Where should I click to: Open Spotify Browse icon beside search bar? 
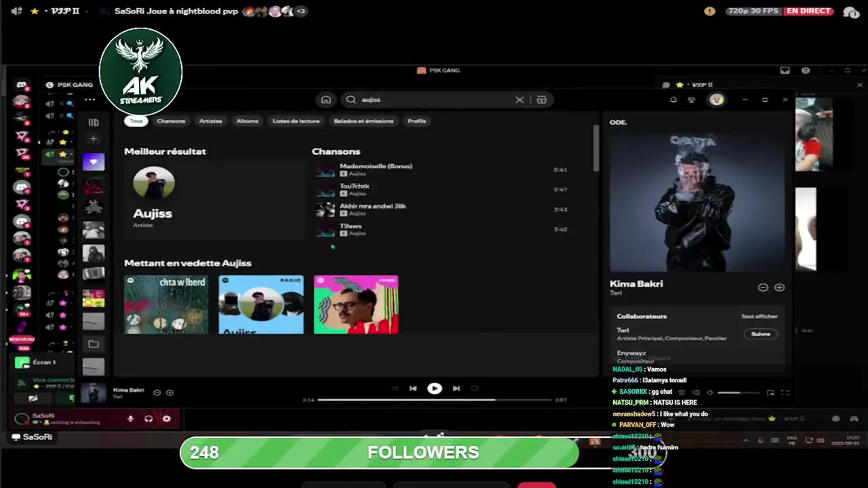tap(541, 100)
